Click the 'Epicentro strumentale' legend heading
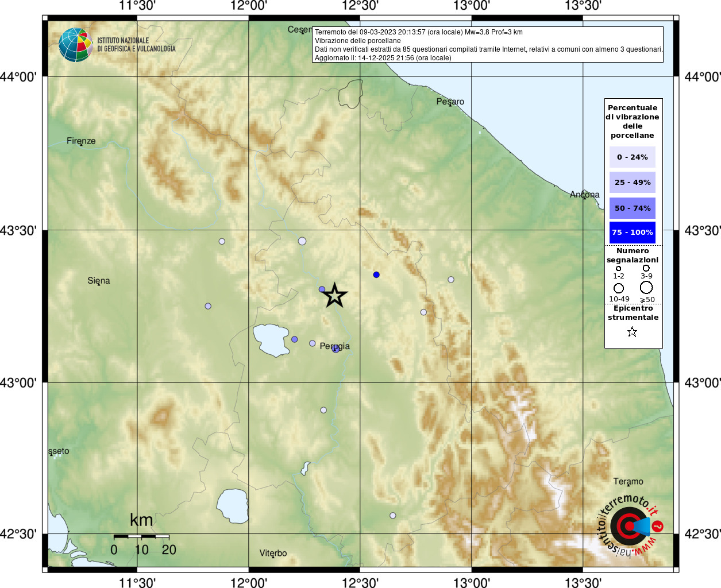 [x=633, y=313]
